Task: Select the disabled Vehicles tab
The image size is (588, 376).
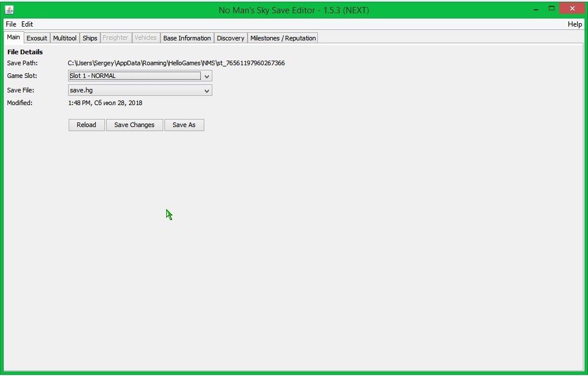Action: (145, 38)
